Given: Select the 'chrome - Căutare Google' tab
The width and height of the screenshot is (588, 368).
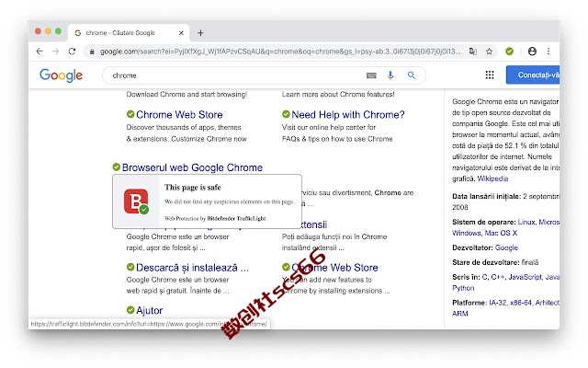Looking at the screenshot, I should (129, 33).
